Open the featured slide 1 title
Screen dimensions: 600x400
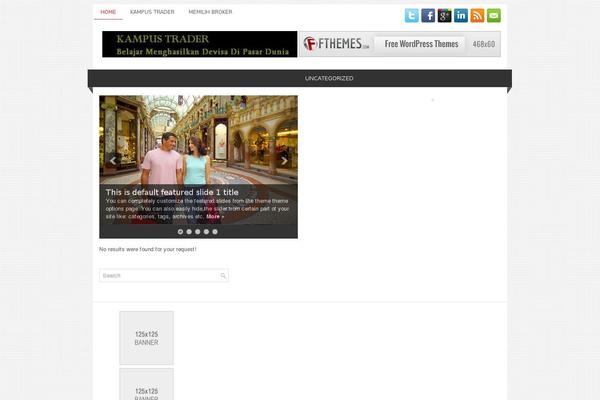point(172,192)
